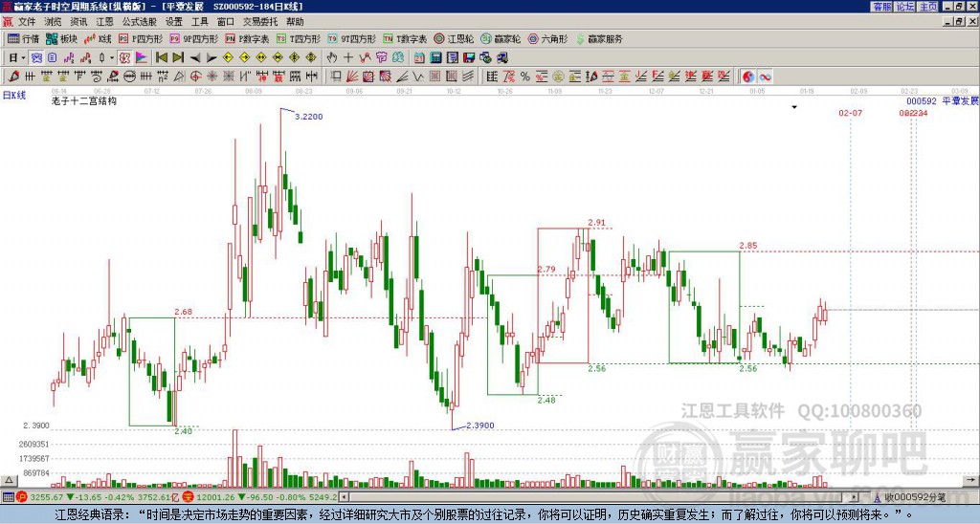The height and width of the screenshot is (524, 980).
Task: Click the black right arrow icon
Action: pyautogui.click(x=212, y=58)
